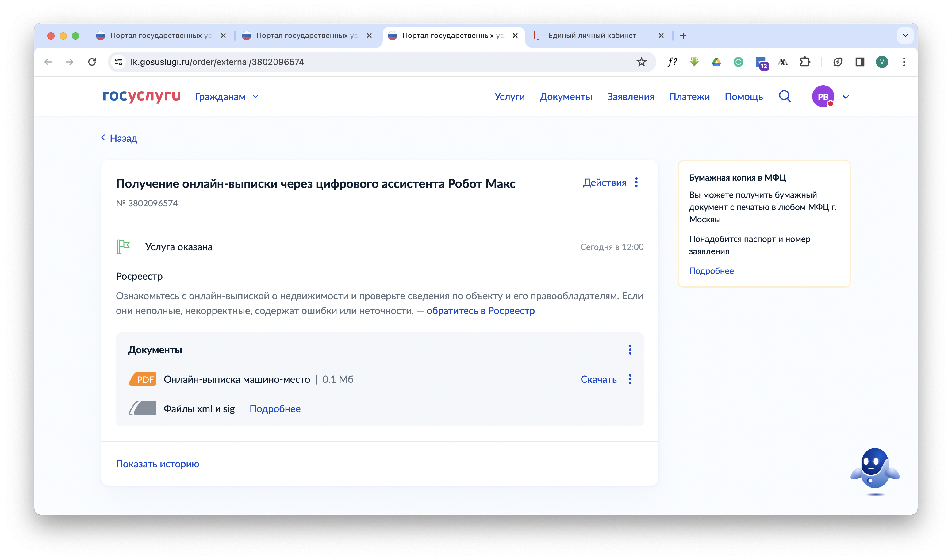The image size is (952, 560).
Task: Open the Платежи menu item
Action: tap(689, 97)
